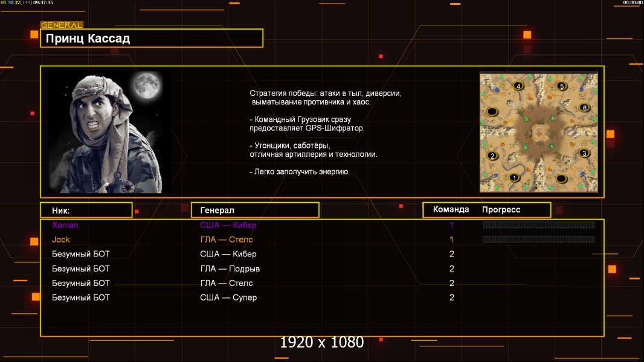Click the empty black slot below marker 4
This screenshot has width=644, height=362.
point(492,112)
